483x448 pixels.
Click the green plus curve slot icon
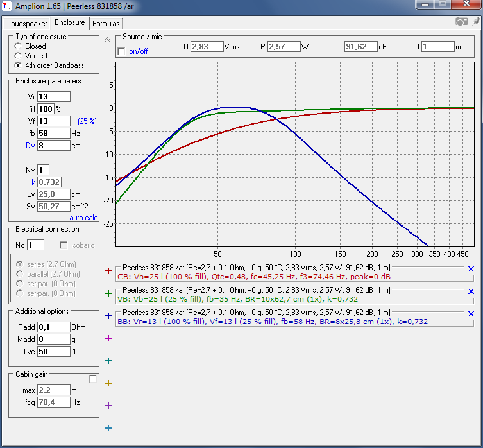(x=108, y=293)
